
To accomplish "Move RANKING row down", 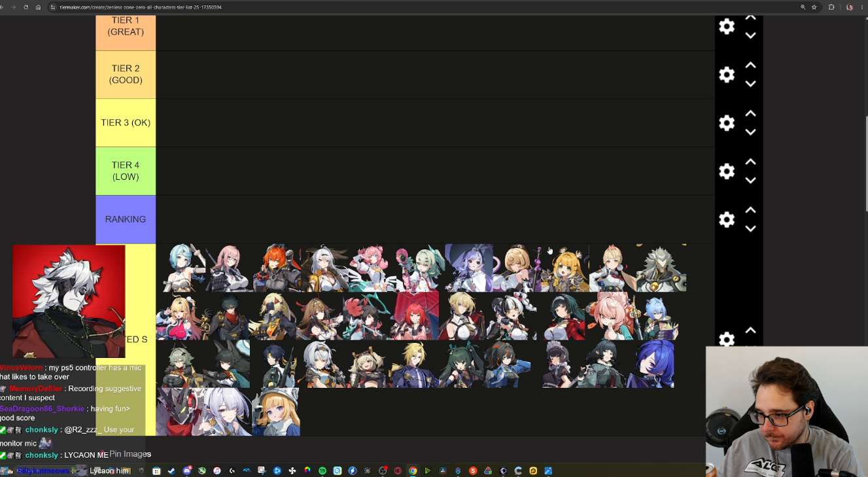I will tap(751, 229).
